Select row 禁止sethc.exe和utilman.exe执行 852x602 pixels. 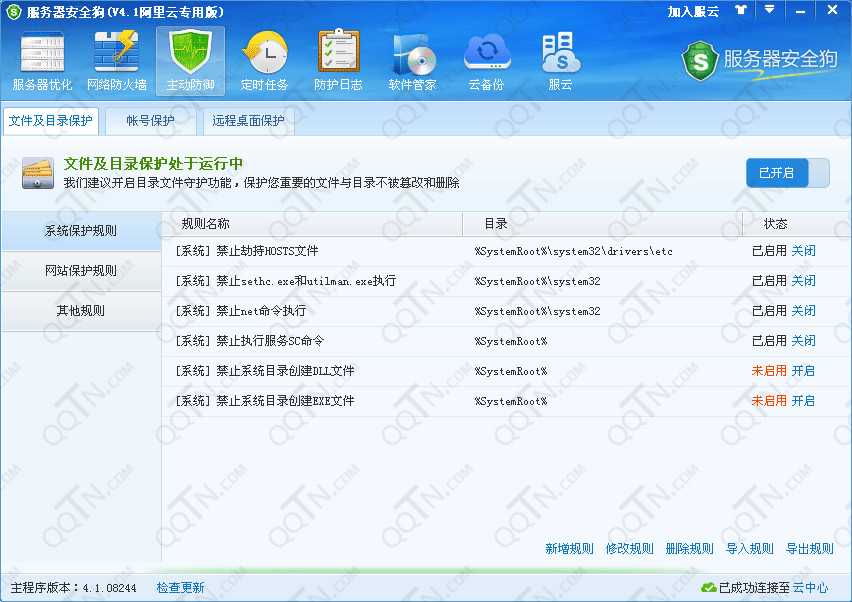tap(506, 281)
